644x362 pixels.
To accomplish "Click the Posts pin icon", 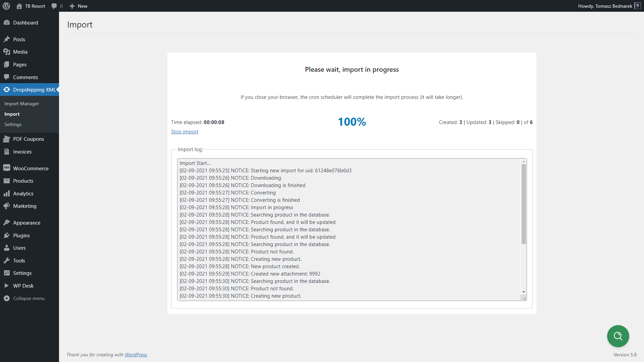I will tap(7, 39).
